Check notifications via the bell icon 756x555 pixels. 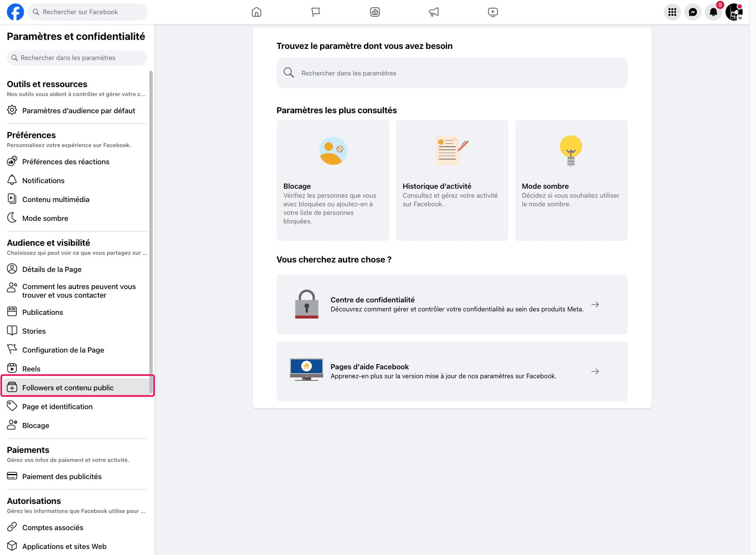pos(714,12)
